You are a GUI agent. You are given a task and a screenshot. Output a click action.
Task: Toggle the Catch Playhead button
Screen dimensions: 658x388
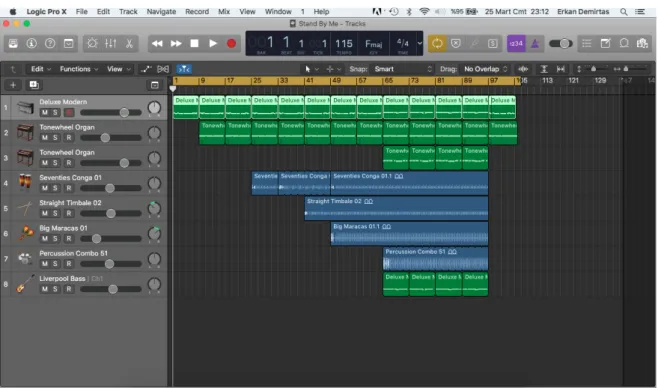pos(184,69)
